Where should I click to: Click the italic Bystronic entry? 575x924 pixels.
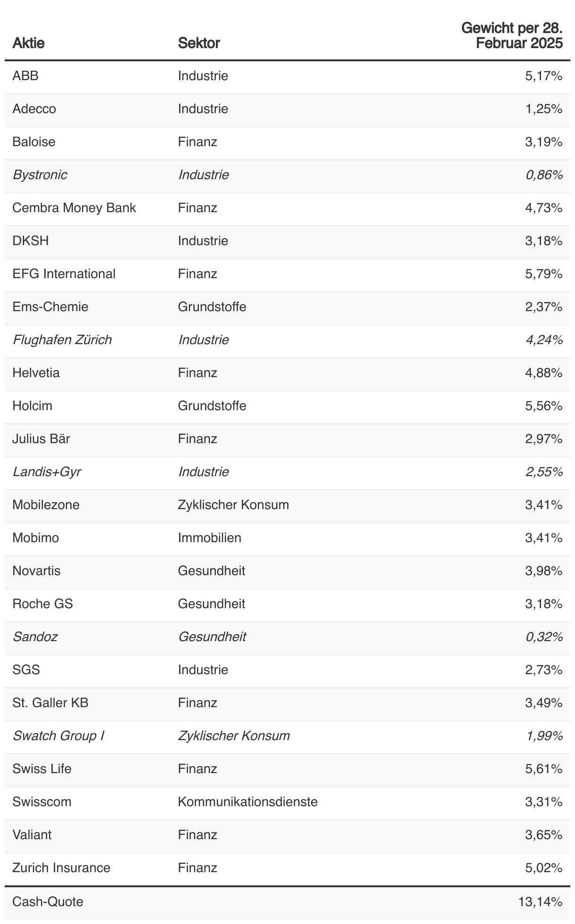(x=40, y=175)
